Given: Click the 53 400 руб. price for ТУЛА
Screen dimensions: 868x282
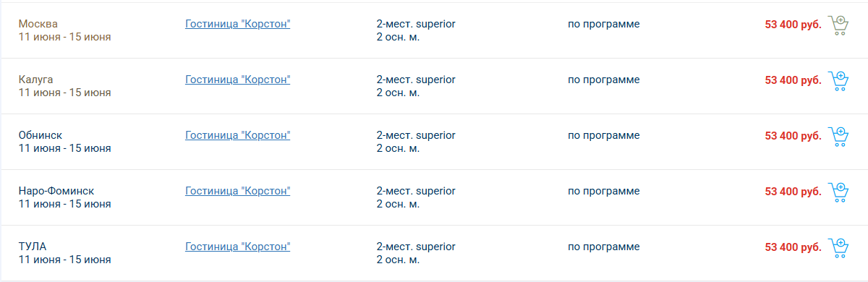Looking at the screenshot, I should 793,247.
